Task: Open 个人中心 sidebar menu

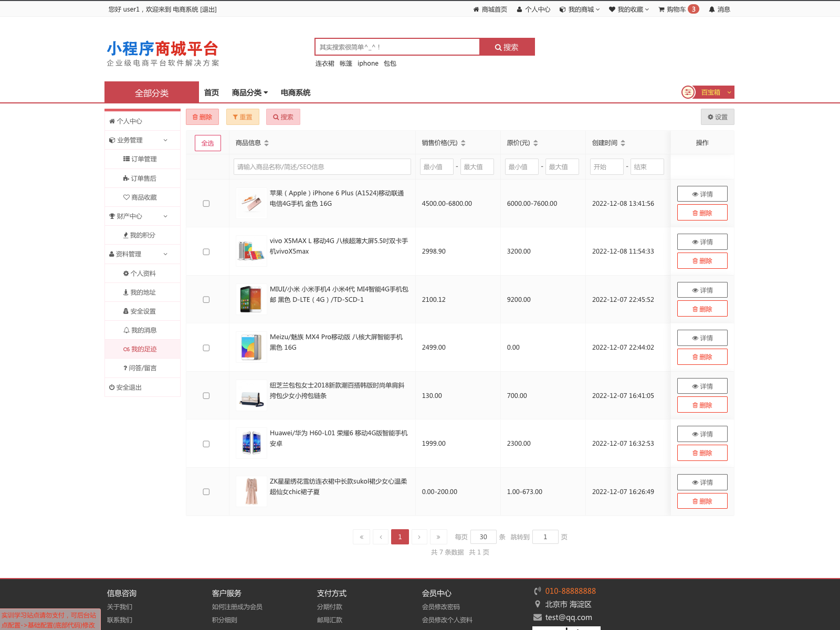Action: [x=143, y=121]
